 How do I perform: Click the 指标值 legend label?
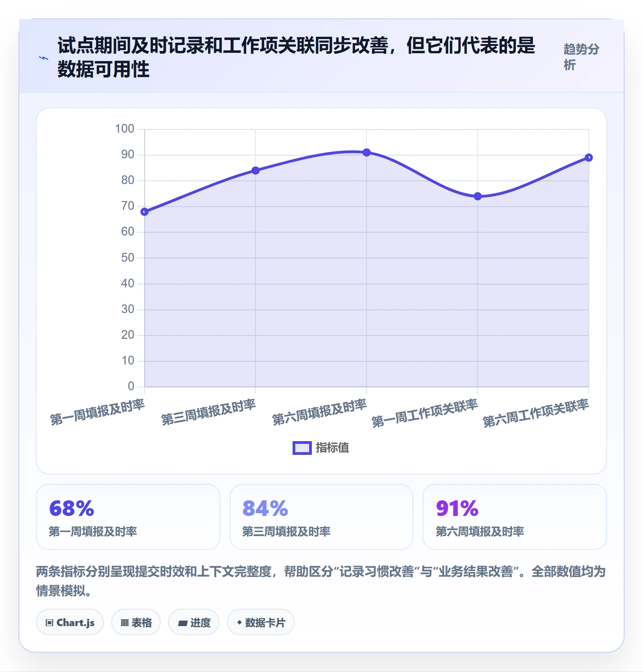click(x=333, y=448)
